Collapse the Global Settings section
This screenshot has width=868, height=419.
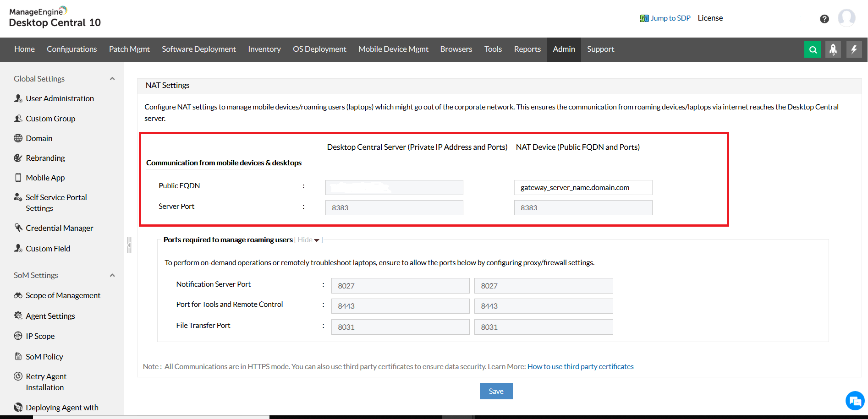(112, 79)
